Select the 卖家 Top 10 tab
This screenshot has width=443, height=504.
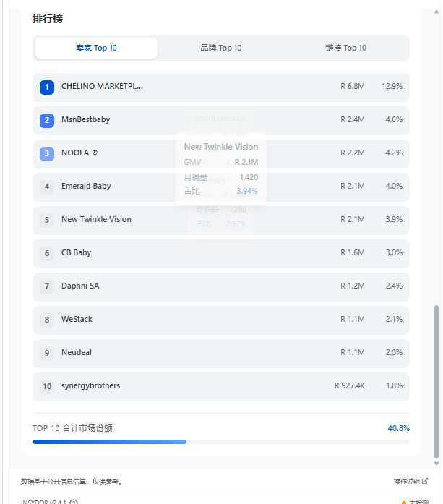(x=96, y=48)
